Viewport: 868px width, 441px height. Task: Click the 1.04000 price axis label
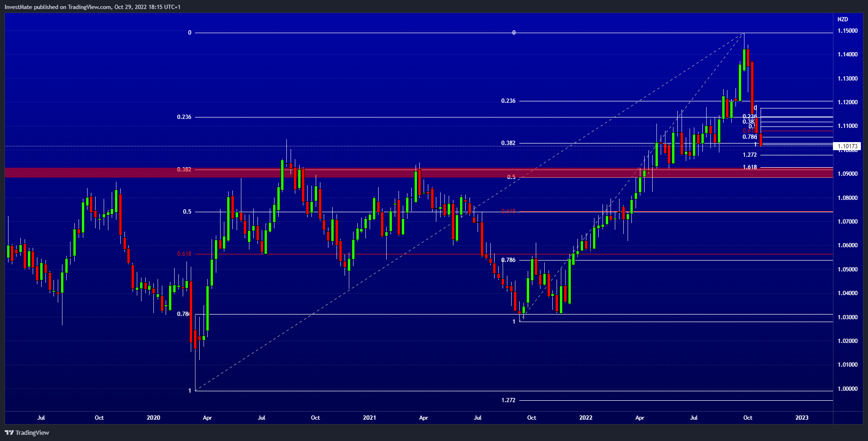[x=848, y=293]
